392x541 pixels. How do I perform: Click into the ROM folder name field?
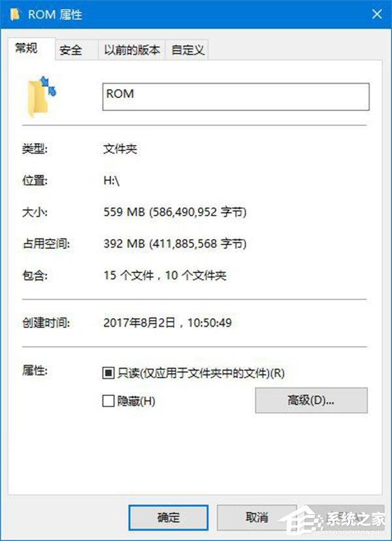236,97
